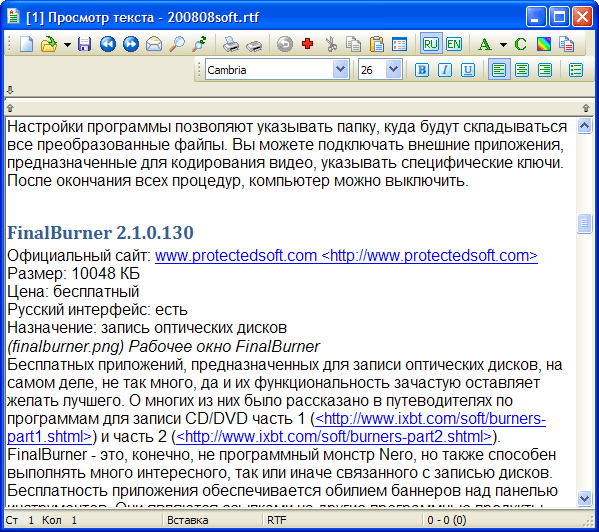Toggle bold formatting

(422, 70)
